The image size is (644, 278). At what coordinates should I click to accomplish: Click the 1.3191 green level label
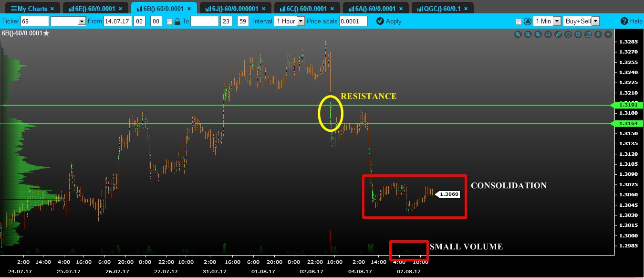[627, 105]
